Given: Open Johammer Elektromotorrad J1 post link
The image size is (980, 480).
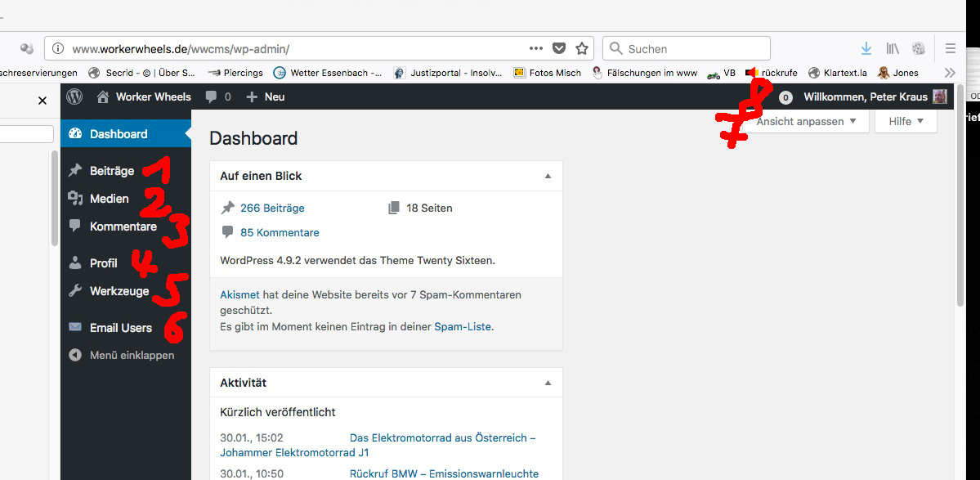Looking at the screenshot, I should pyautogui.click(x=378, y=445).
